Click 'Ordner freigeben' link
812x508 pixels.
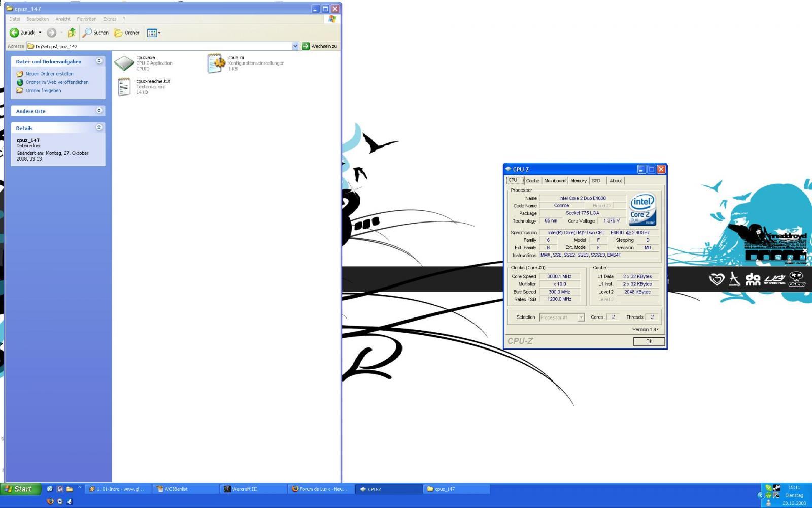click(44, 91)
